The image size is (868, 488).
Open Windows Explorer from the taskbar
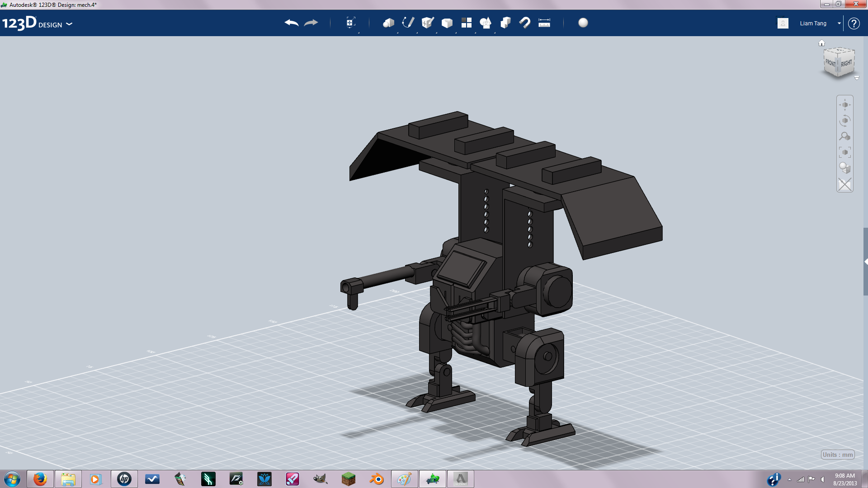(68, 479)
